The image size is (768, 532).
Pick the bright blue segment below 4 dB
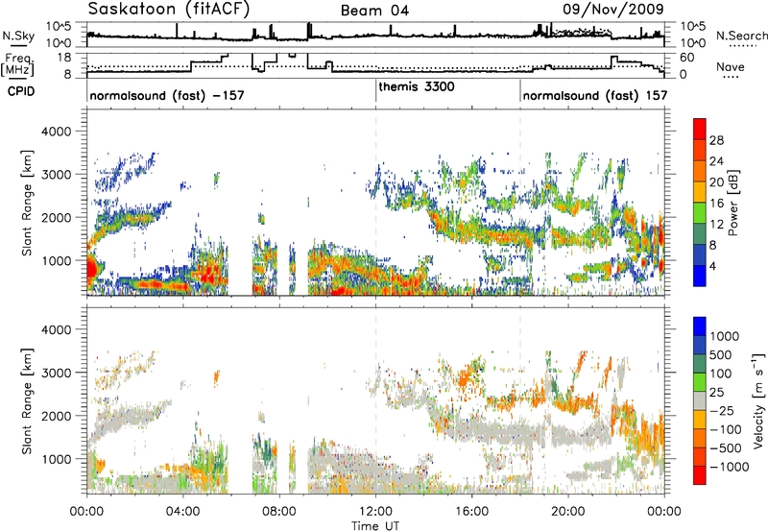click(x=700, y=276)
